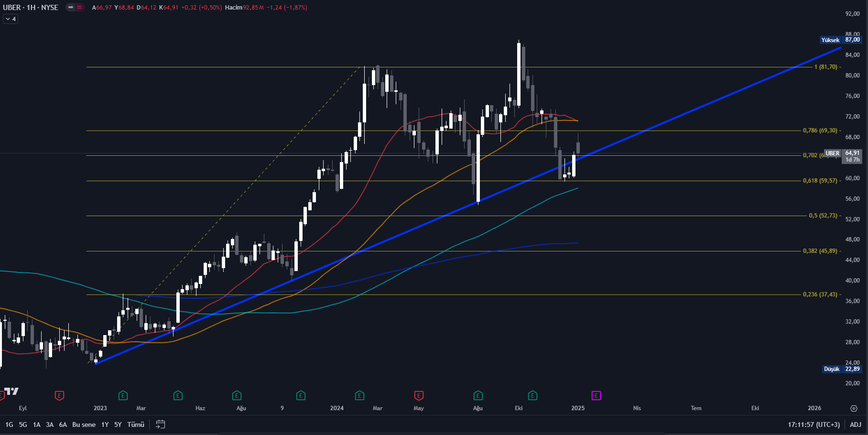This screenshot has height=435, width=868.
Task: Select 1G time range
Action: pyautogui.click(x=9, y=424)
